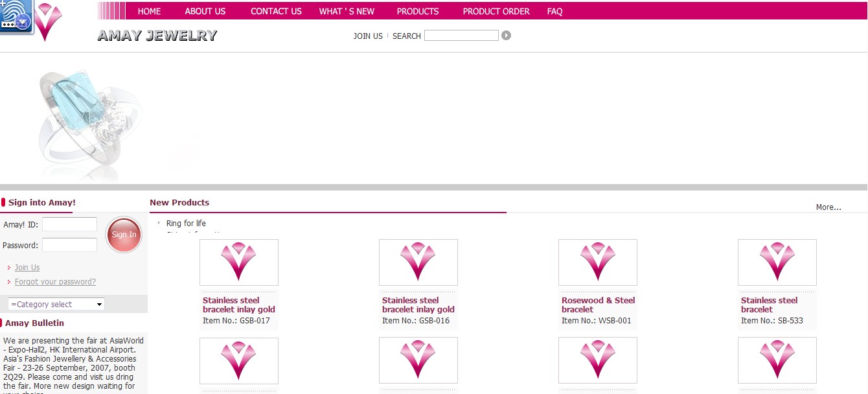Click the Amay V logo in the header

tap(48, 22)
